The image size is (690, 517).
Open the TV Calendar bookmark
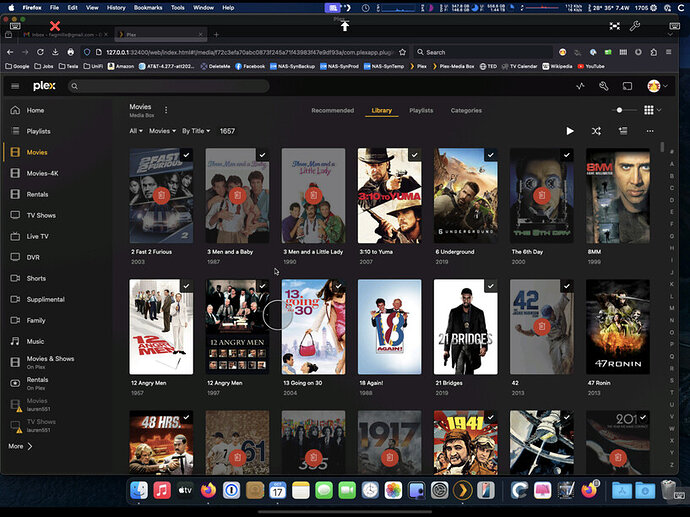click(520, 66)
